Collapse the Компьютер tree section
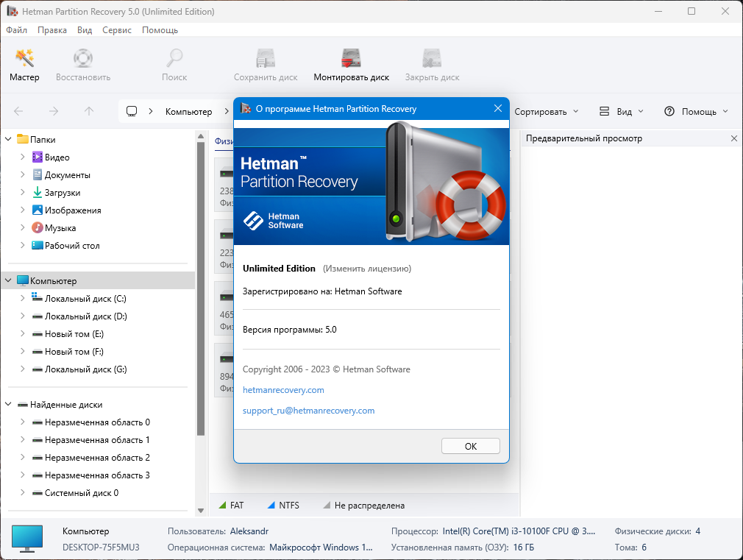This screenshot has height=560, width=743. [x=9, y=280]
